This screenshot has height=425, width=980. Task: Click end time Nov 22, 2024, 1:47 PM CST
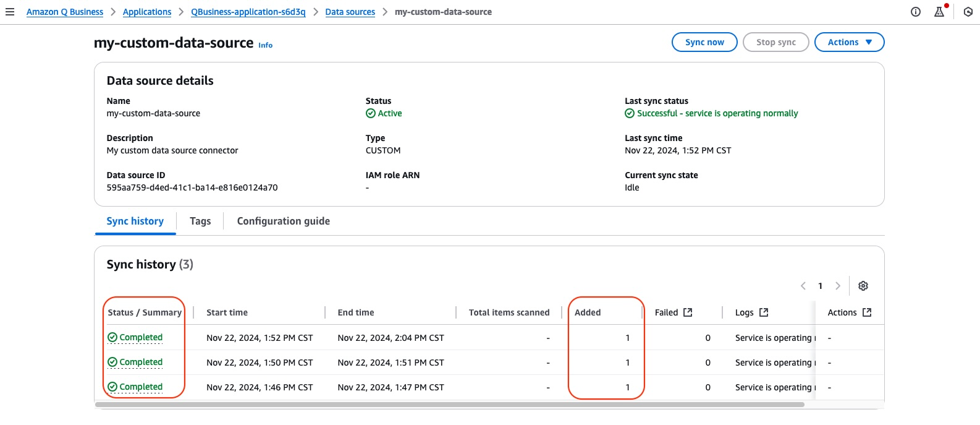[x=391, y=387]
